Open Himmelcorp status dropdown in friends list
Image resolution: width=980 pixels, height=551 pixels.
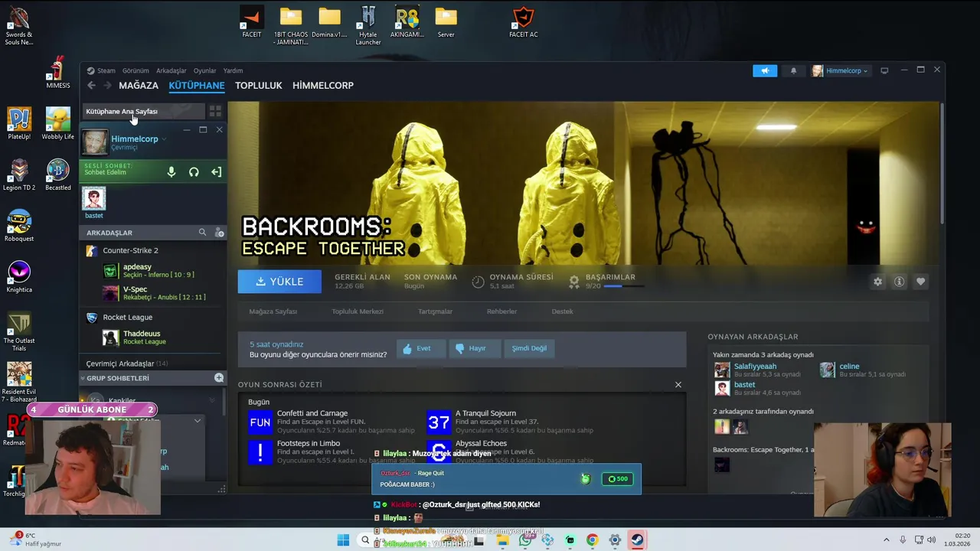point(164,139)
